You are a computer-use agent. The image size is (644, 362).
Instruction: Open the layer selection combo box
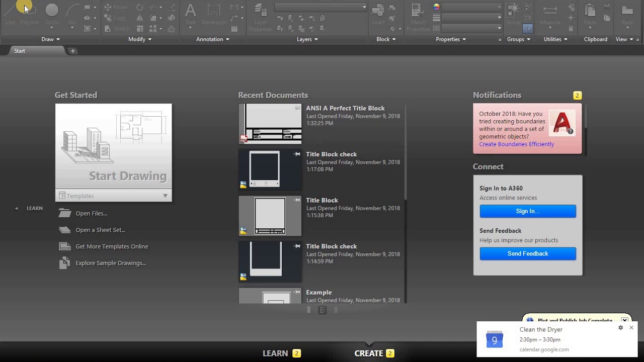pyautogui.click(x=321, y=7)
